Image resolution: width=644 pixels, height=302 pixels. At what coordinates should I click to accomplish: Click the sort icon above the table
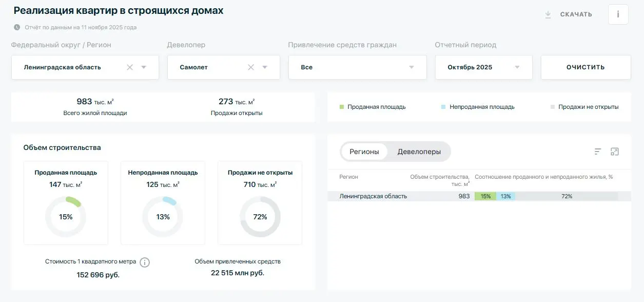pyautogui.click(x=598, y=152)
